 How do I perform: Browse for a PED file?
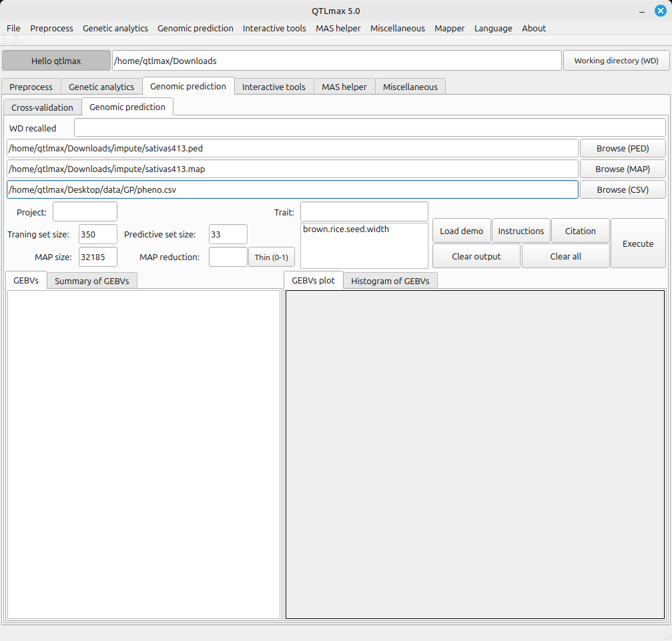622,148
